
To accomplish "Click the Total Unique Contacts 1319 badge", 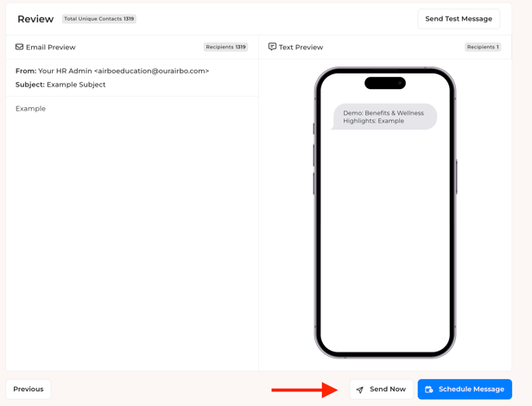I will [99, 19].
